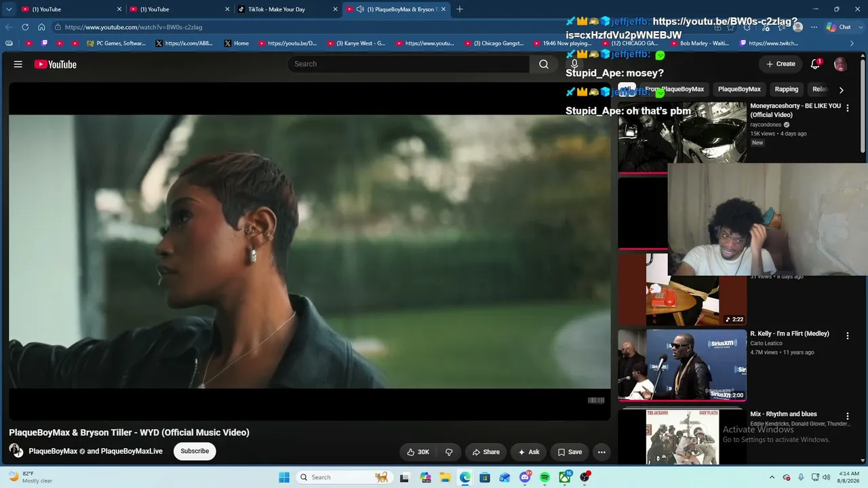Open a new browser tab

coord(460,9)
